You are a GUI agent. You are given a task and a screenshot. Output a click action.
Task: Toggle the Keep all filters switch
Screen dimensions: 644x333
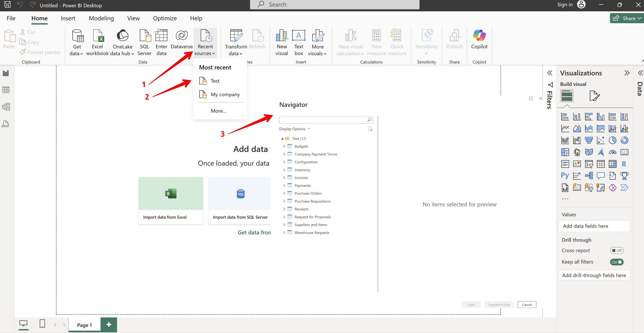pos(617,262)
